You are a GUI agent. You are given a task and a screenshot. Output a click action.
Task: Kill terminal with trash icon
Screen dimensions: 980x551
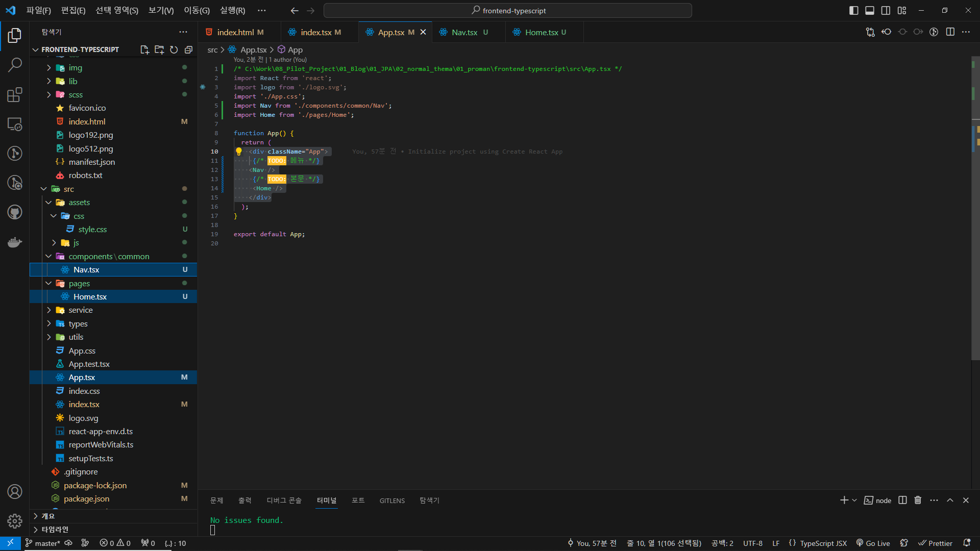click(918, 500)
